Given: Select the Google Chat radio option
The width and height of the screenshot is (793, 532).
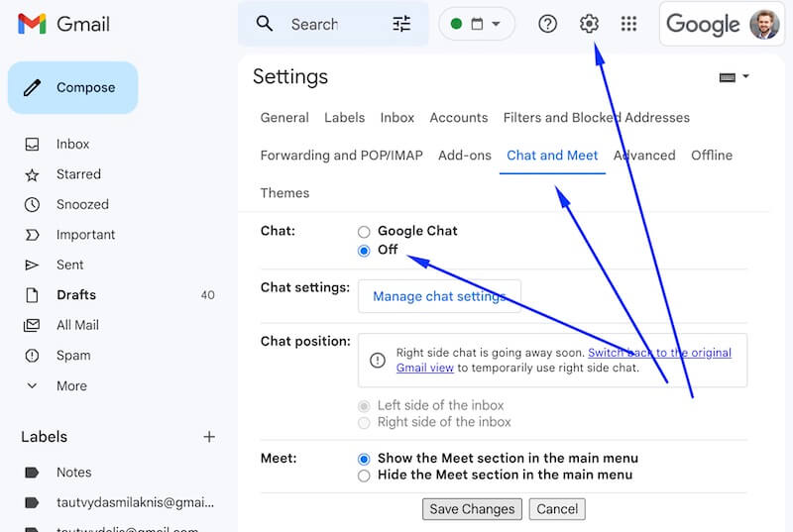Looking at the screenshot, I should (364, 232).
